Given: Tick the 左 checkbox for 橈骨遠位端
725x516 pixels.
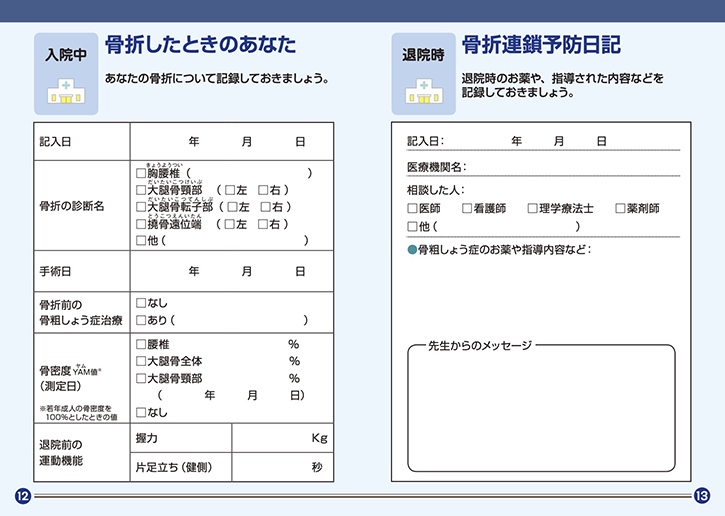Looking at the screenshot, I should 229,224.
